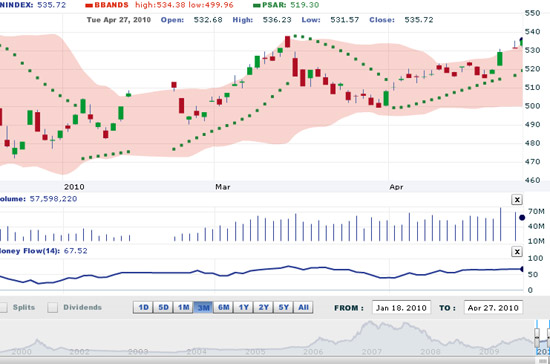The image size is (550, 364).
Task: Select the 1M time range
Action: (183, 308)
